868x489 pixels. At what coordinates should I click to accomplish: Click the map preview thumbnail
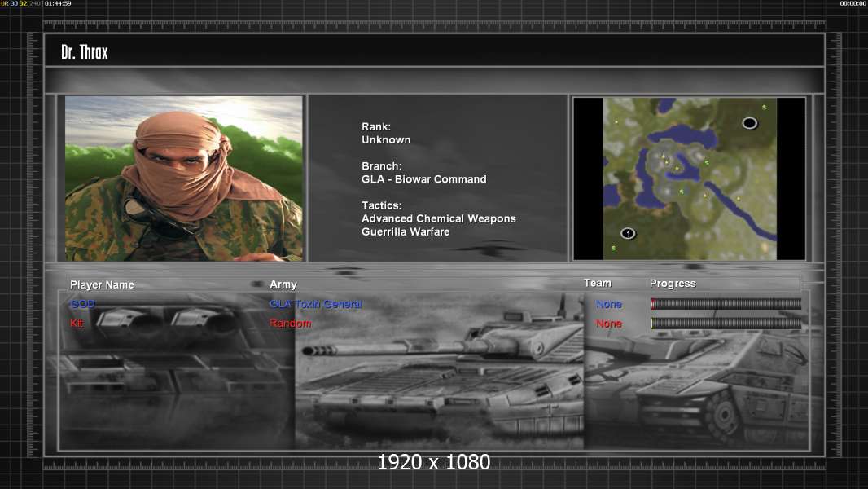[689, 178]
